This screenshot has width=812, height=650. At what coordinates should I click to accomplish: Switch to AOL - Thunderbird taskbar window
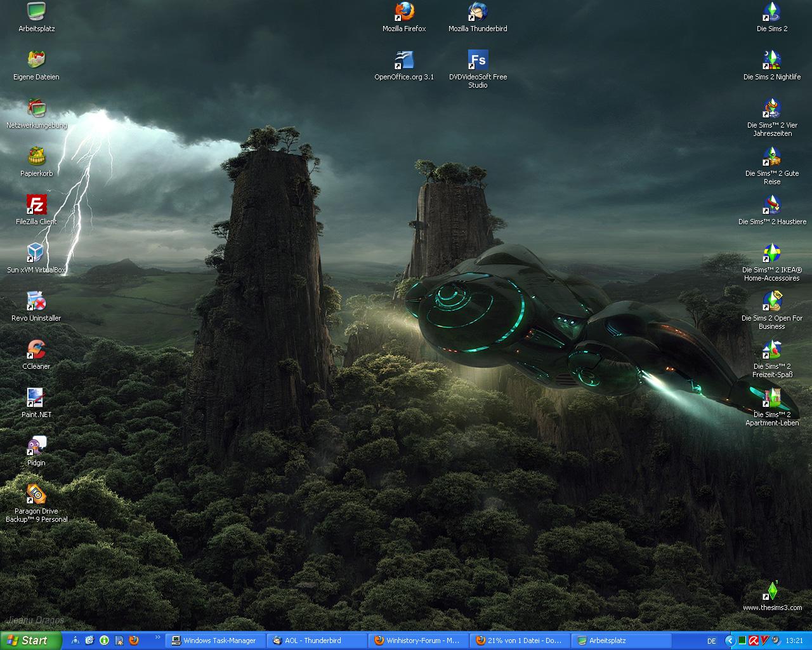pyautogui.click(x=317, y=640)
